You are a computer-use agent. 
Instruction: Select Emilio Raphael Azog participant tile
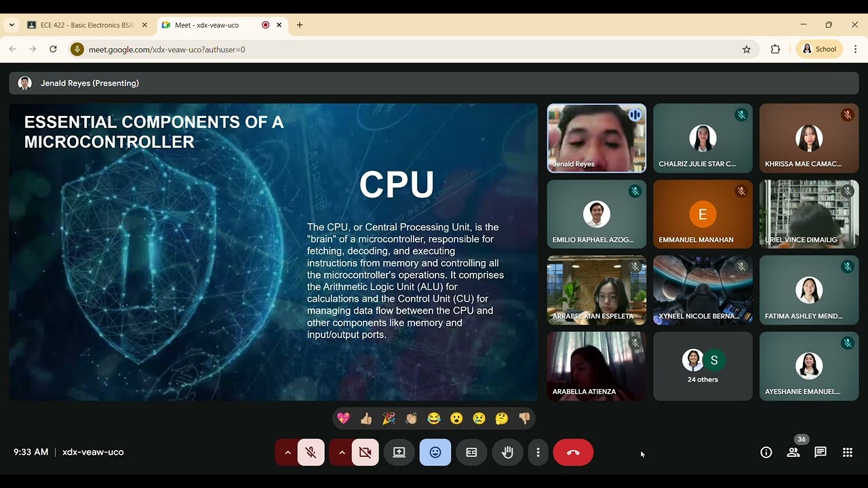tap(597, 214)
